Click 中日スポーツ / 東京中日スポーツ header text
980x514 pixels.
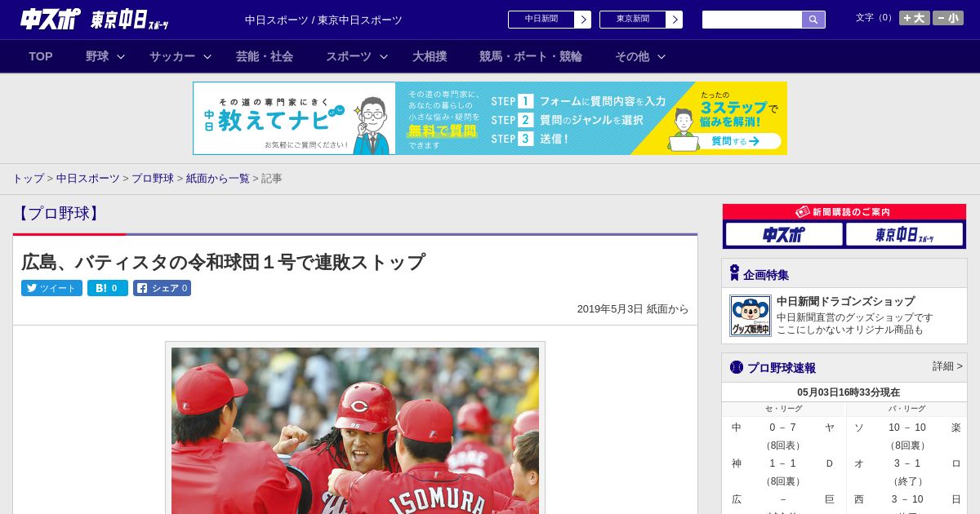click(x=323, y=20)
